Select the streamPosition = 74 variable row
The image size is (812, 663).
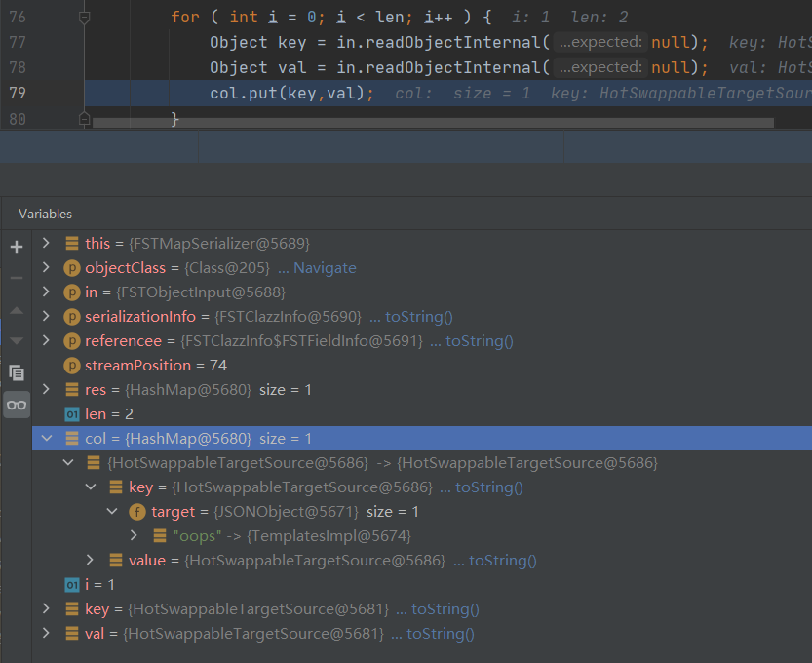pos(136,366)
